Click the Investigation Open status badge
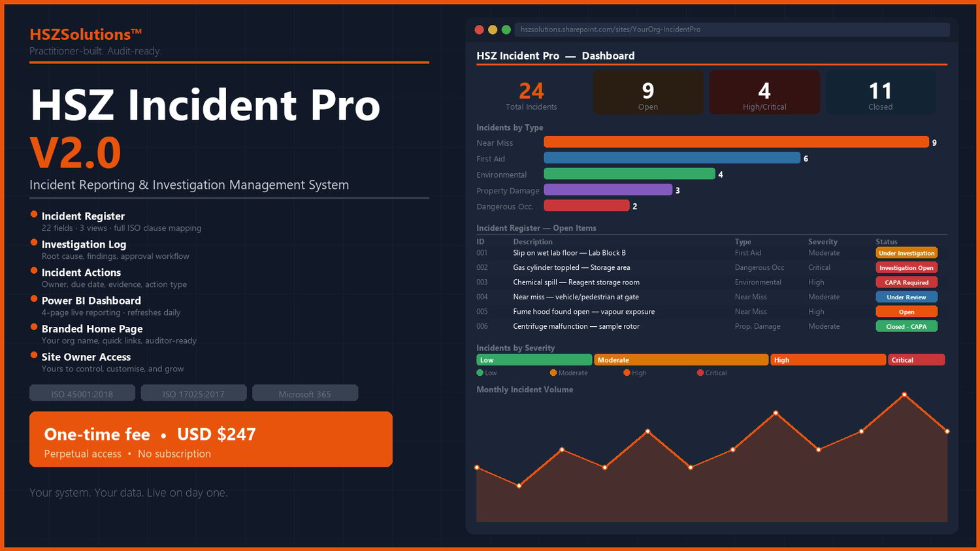 click(907, 268)
